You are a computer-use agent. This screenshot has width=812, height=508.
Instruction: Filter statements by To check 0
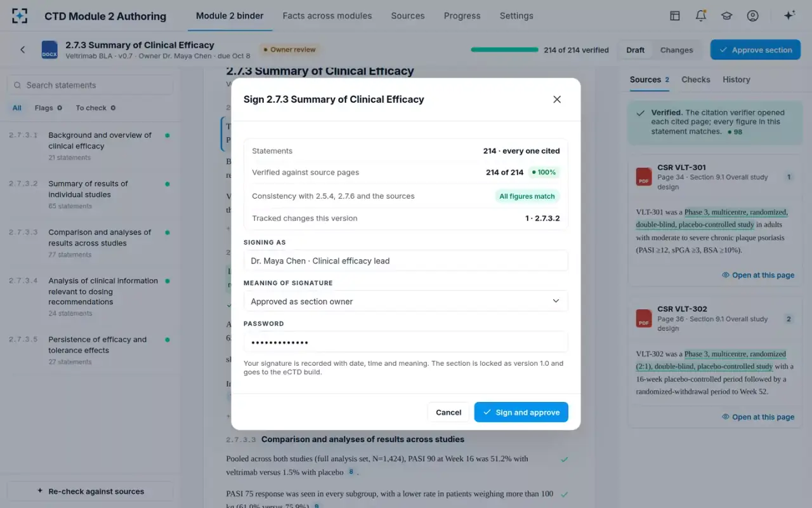click(96, 108)
